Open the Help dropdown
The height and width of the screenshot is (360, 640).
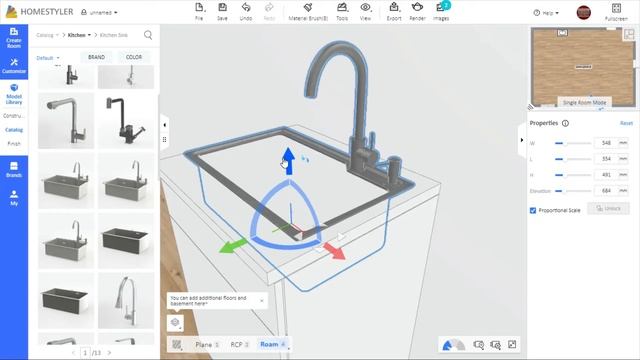tap(546, 13)
